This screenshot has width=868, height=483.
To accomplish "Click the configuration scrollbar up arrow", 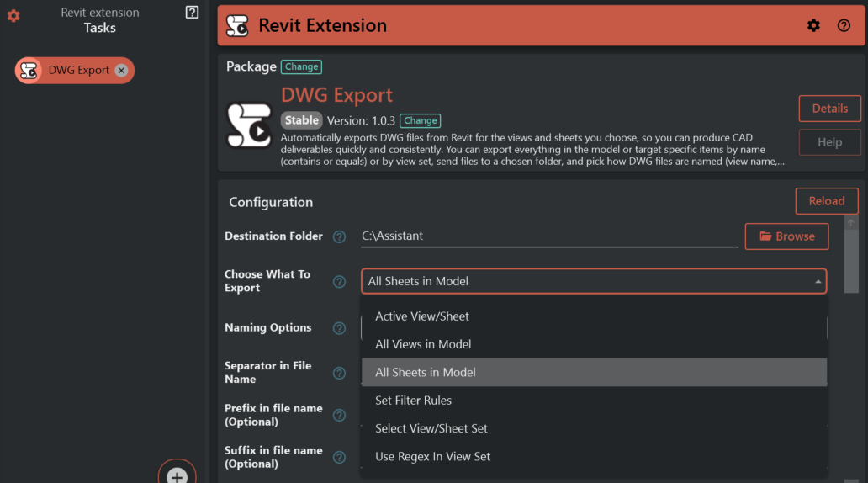I will click(851, 223).
